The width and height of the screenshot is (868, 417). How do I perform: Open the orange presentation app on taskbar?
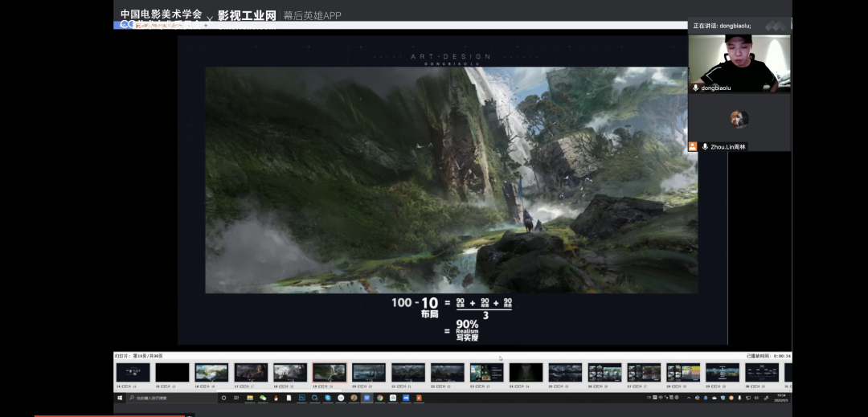pos(419,398)
